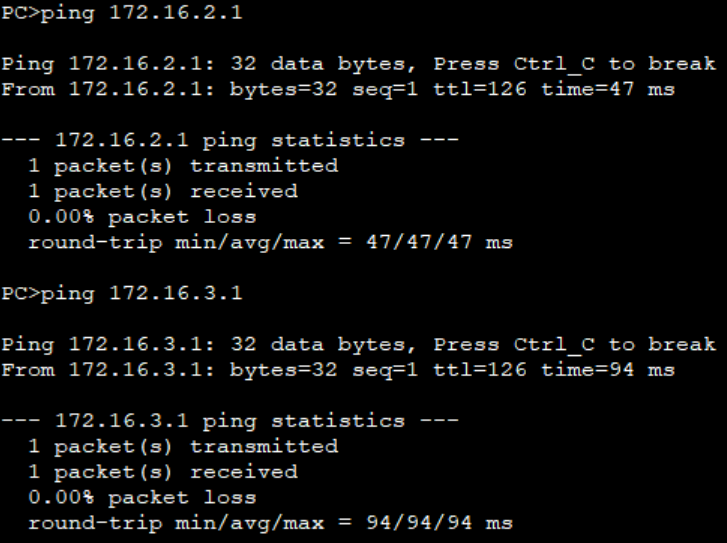Click '1 packet(s) received' under 172.16.2.1 statistics
The height and width of the screenshot is (543, 727).
[163, 192]
